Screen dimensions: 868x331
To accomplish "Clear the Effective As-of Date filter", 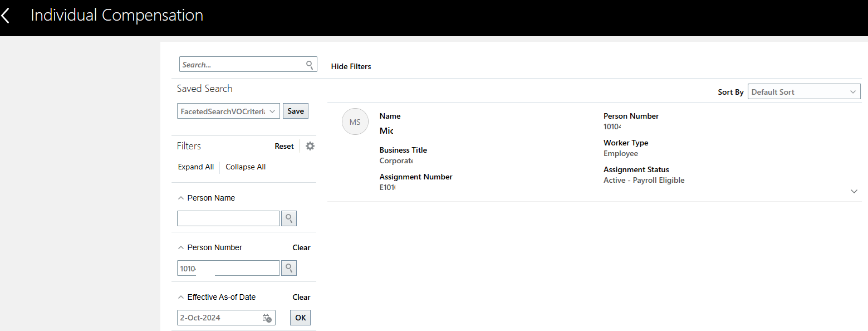I will (x=301, y=296).
